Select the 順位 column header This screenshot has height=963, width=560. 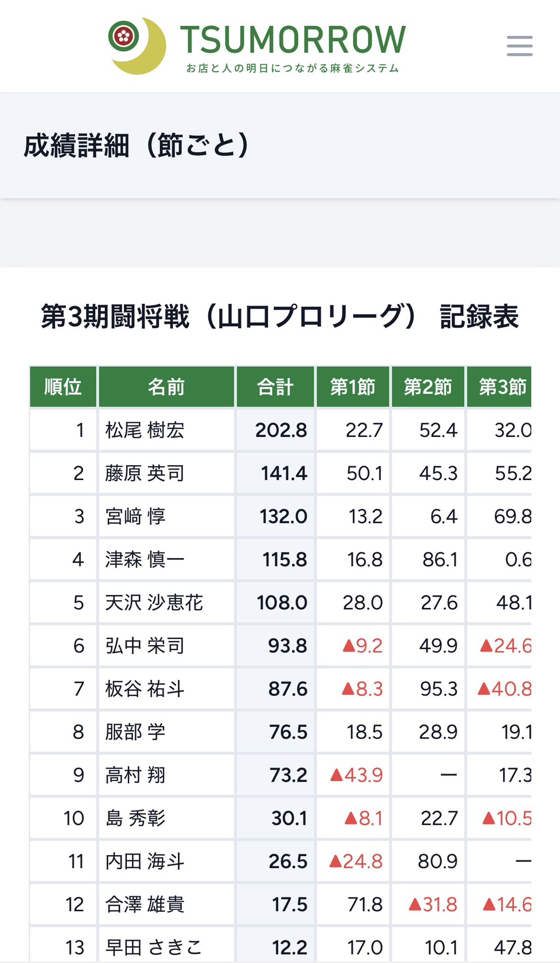click(63, 386)
